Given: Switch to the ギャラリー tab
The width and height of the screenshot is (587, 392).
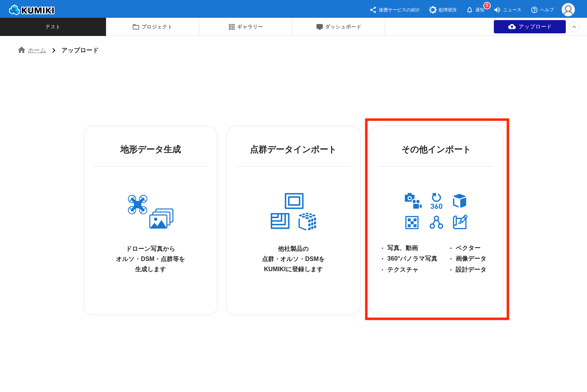Looking at the screenshot, I should click(x=245, y=27).
